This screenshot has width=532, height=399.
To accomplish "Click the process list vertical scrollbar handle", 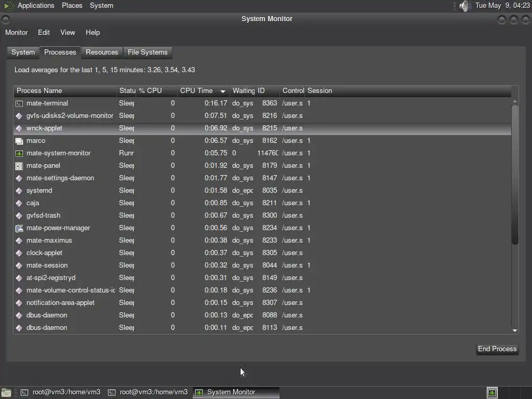I will [x=515, y=174].
